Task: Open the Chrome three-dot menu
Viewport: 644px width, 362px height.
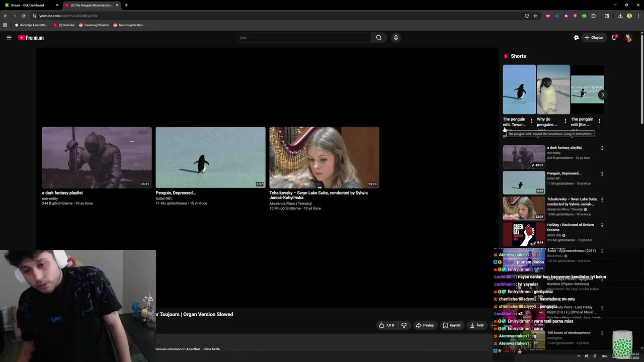Action: pyautogui.click(x=638, y=16)
